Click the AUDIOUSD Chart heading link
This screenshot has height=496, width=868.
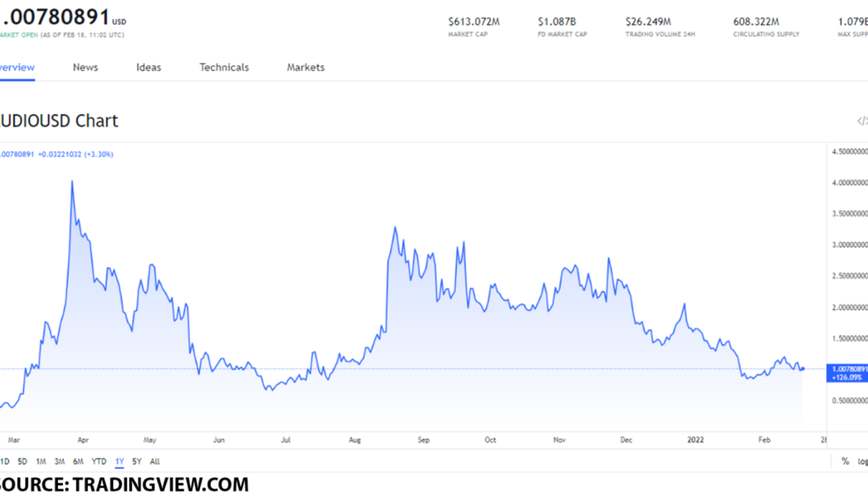[59, 121]
